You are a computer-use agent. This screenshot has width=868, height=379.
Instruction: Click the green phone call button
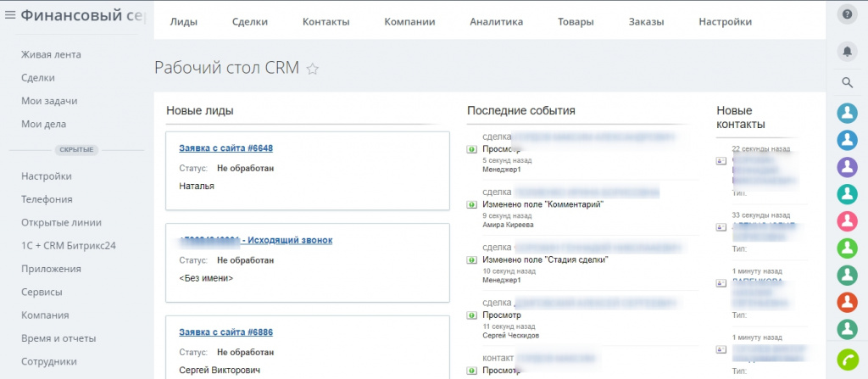point(847,359)
